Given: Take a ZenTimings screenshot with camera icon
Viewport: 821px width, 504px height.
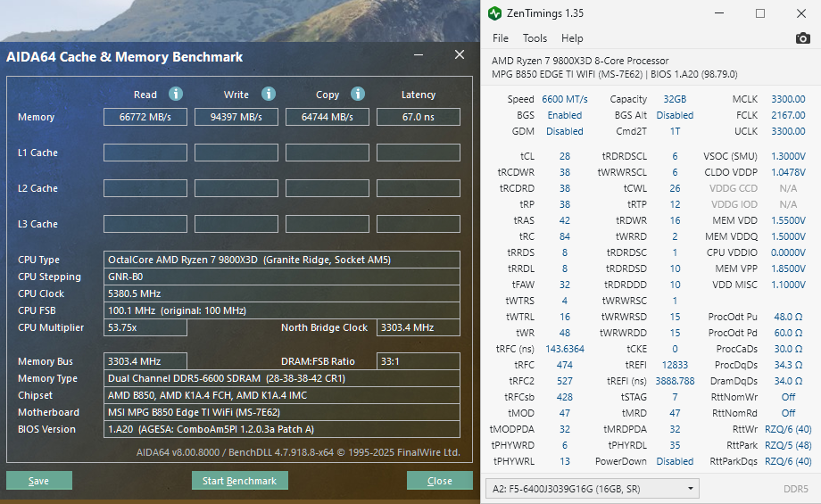Looking at the screenshot, I should pos(802,38).
